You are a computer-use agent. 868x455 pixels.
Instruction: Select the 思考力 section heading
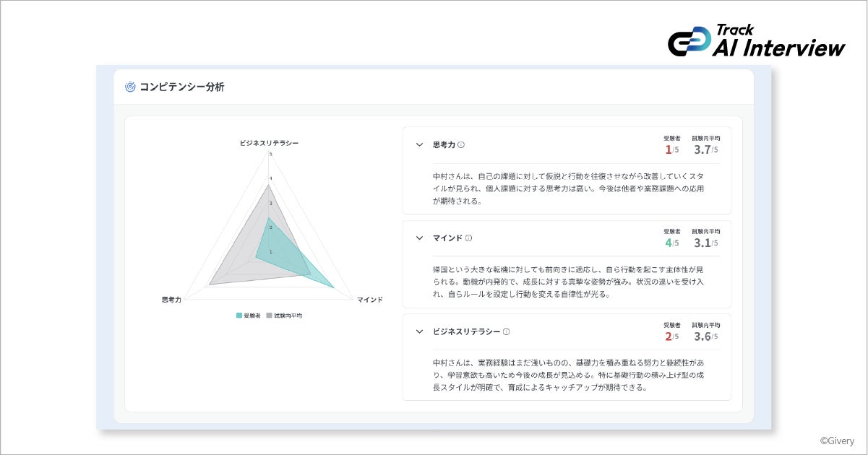coord(444,144)
